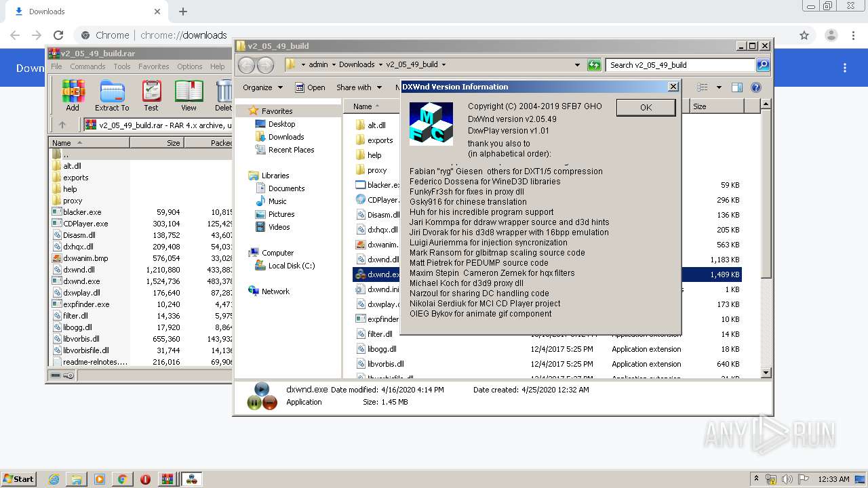This screenshot has width=868, height=488.
Task: Select Downloads in Favorites pane
Action: tap(286, 137)
